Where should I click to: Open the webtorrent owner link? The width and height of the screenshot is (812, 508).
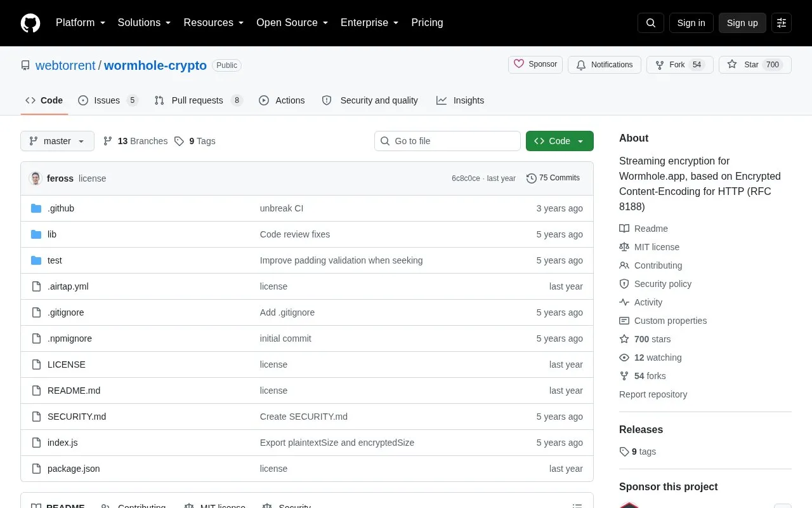(65, 65)
